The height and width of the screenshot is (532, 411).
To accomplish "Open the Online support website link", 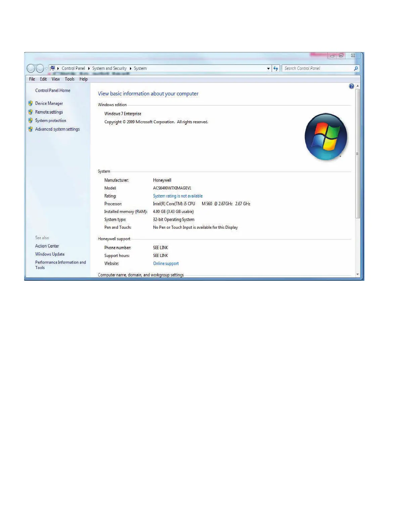I will point(166,264).
